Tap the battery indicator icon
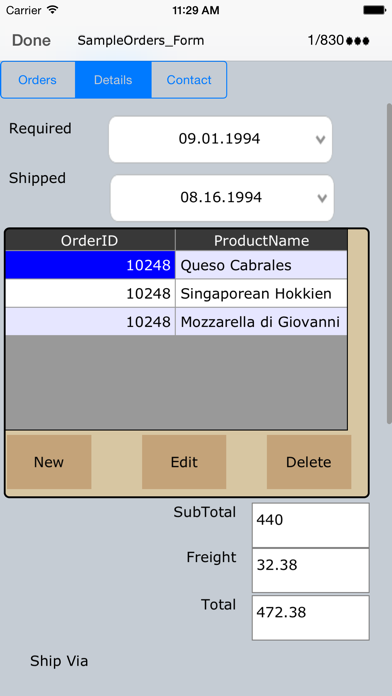392x696 pixels. click(374, 10)
